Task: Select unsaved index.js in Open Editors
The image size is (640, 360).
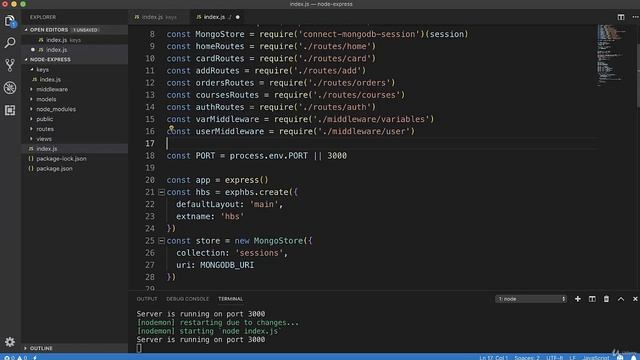Action: (75, 50)
